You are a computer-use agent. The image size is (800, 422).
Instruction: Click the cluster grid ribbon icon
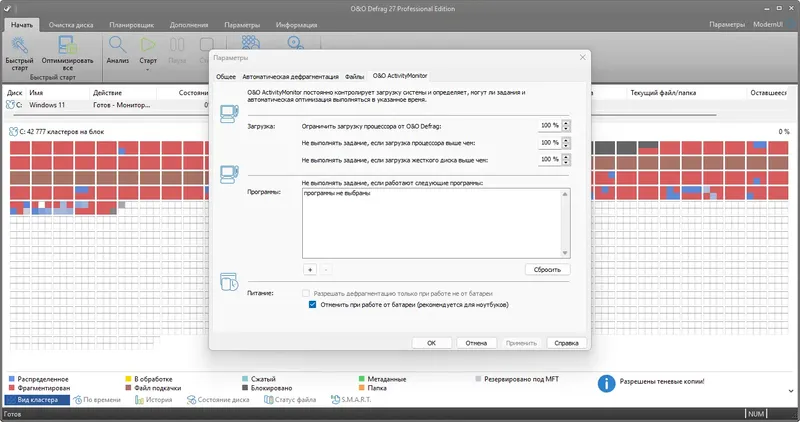(x=251, y=42)
